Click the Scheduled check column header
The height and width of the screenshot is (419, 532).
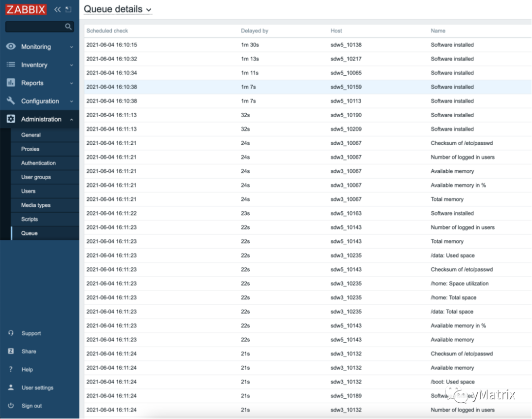(x=107, y=31)
